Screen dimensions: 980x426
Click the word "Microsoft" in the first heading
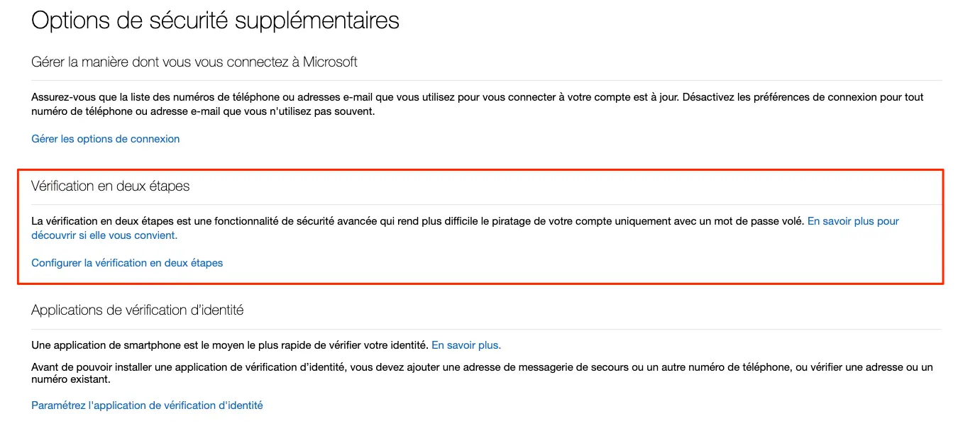332,62
